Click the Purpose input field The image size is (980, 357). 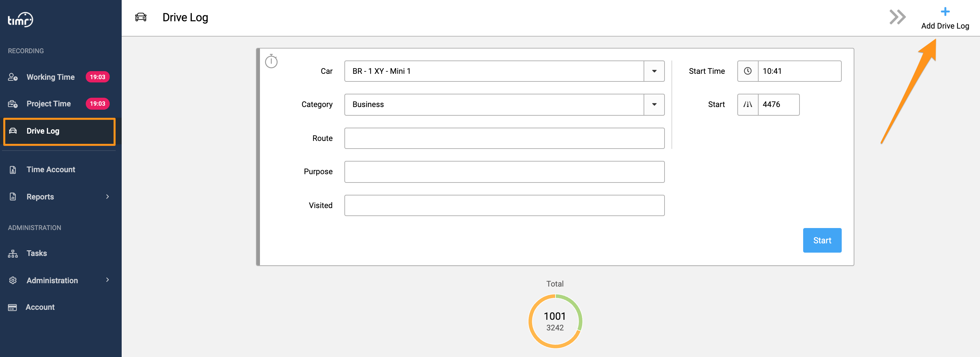pos(504,172)
